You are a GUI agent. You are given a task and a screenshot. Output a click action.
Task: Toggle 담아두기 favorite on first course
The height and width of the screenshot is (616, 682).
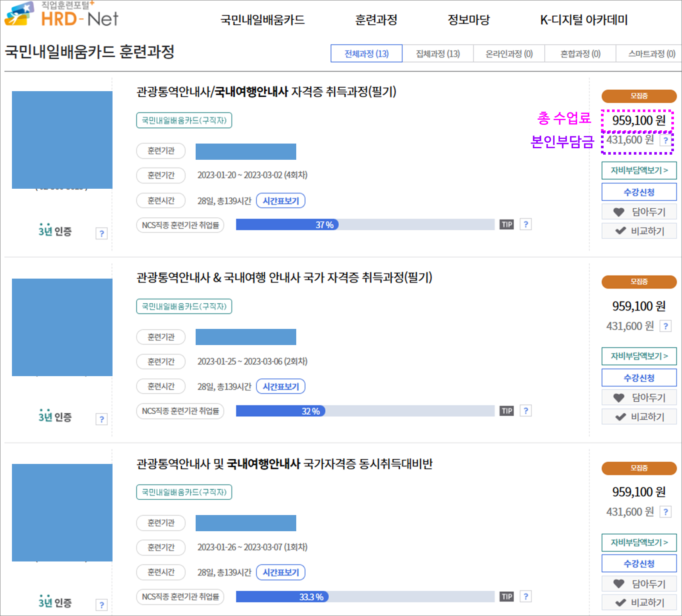639,211
